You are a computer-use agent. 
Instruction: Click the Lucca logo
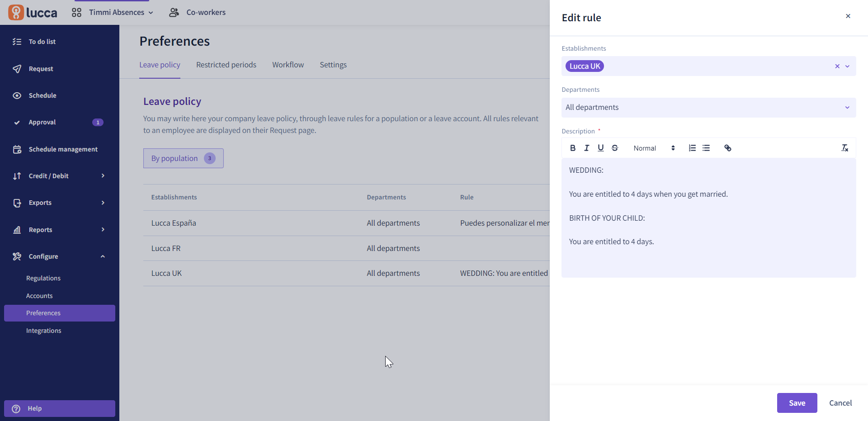33,12
